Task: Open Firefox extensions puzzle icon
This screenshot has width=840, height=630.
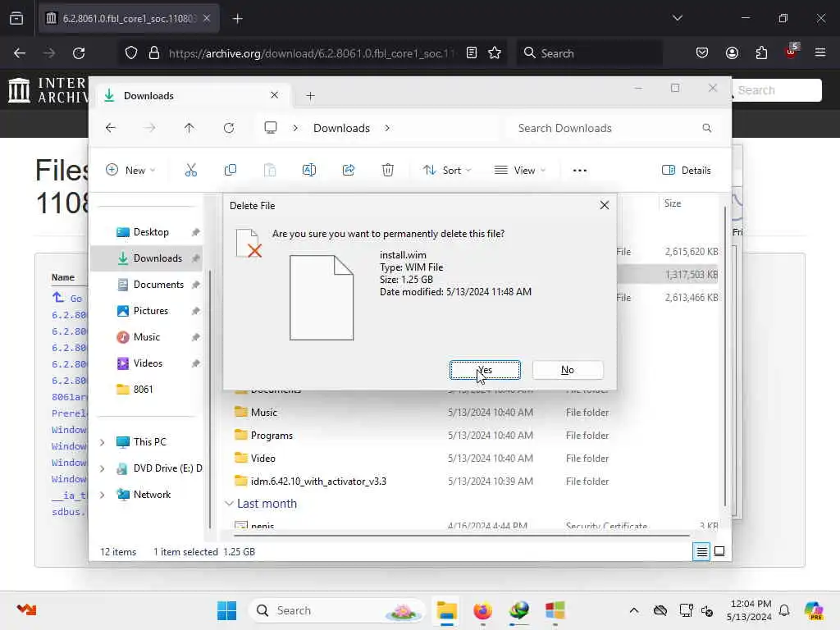Action: pyautogui.click(x=761, y=53)
